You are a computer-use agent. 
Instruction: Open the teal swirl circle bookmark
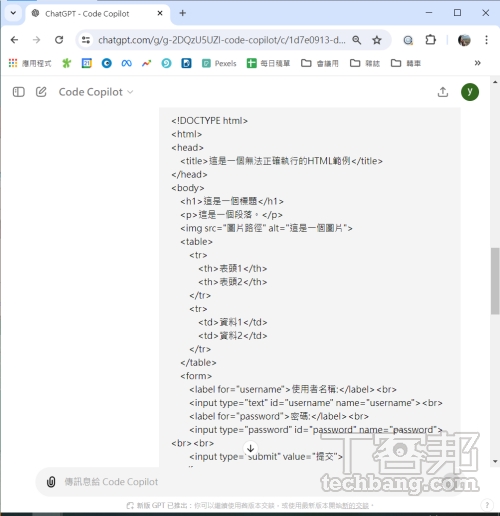pyautogui.click(x=166, y=63)
